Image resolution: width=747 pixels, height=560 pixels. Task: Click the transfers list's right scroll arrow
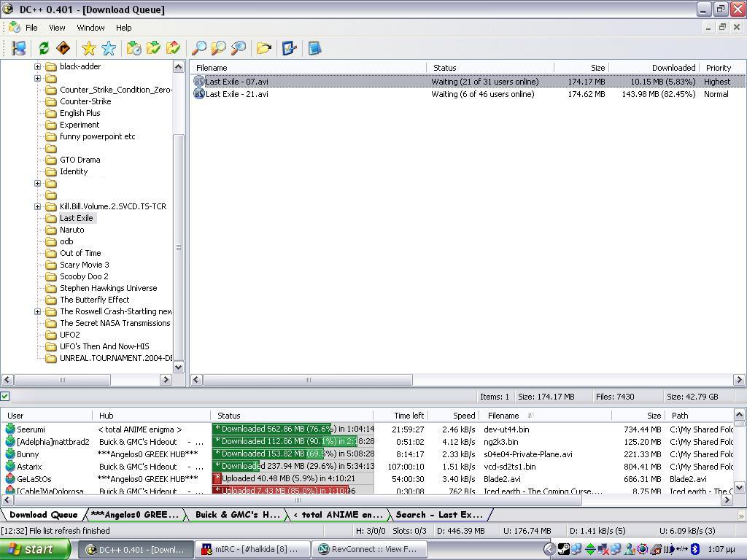click(x=727, y=499)
